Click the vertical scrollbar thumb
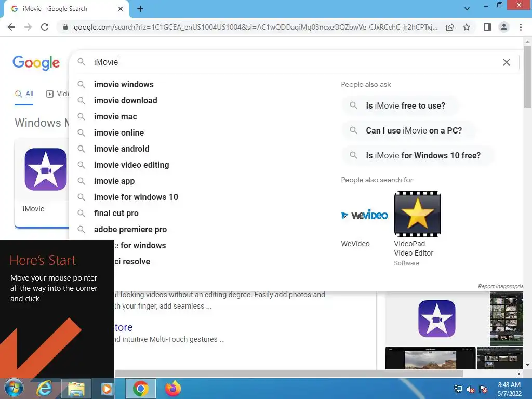Screen dimensions: 532x399 [527, 76]
